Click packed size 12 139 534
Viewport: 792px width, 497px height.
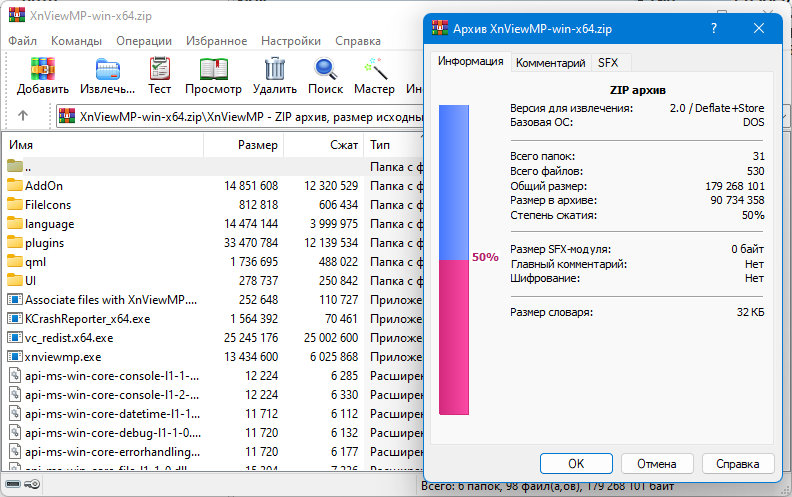point(331,243)
